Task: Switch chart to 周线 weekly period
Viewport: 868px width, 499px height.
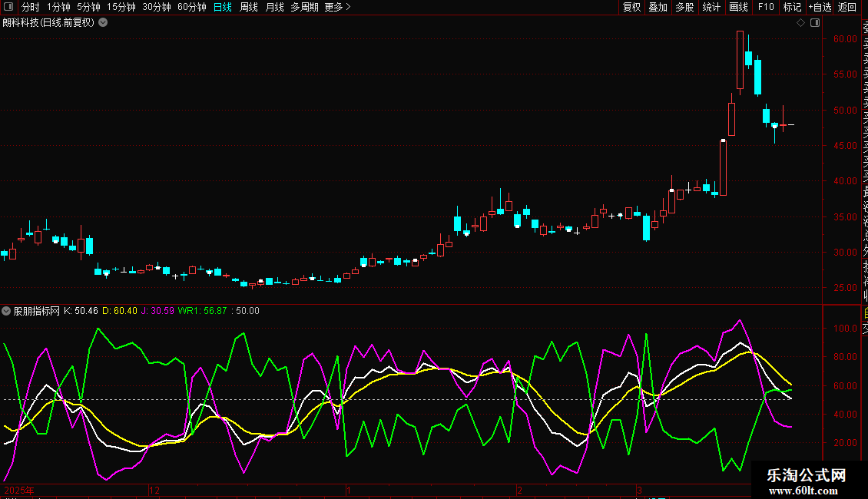Action: tap(248, 7)
